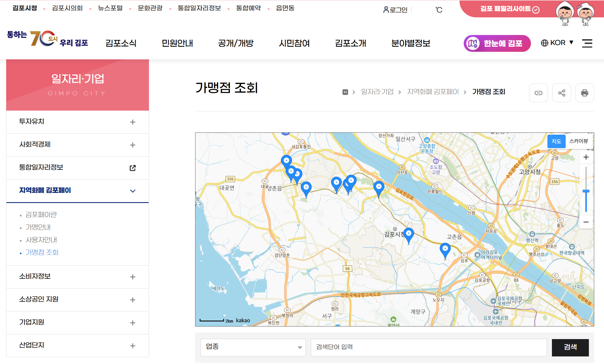Expand the 소상공인 지원 section

point(133,300)
